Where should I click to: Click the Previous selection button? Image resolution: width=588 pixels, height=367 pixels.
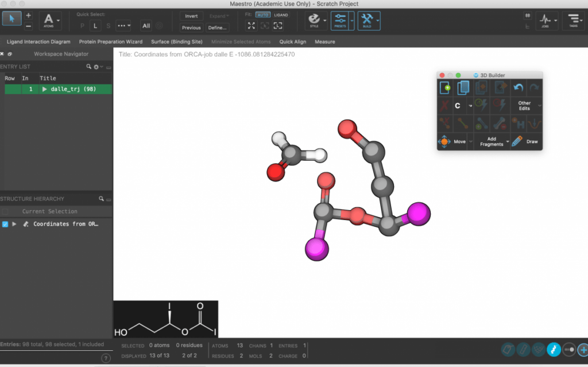pyautogui.click(x=191, y=28)
